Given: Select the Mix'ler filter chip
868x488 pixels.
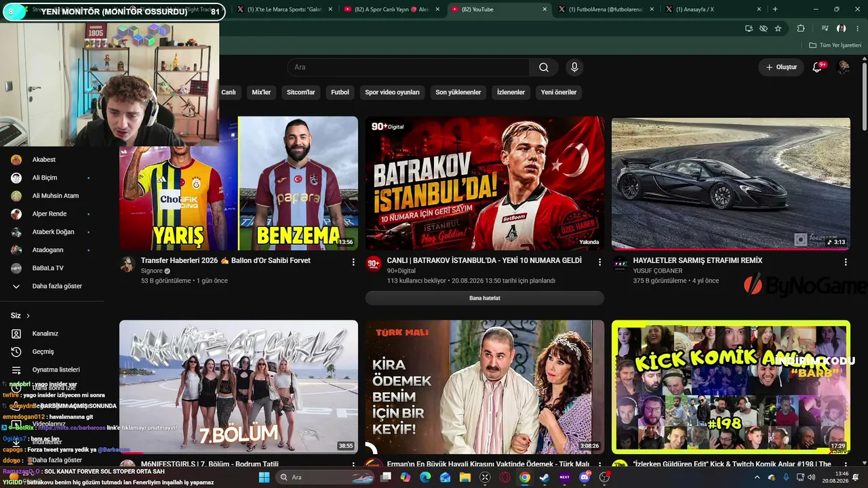Looking at the screenshot, I should pos(261,92).
